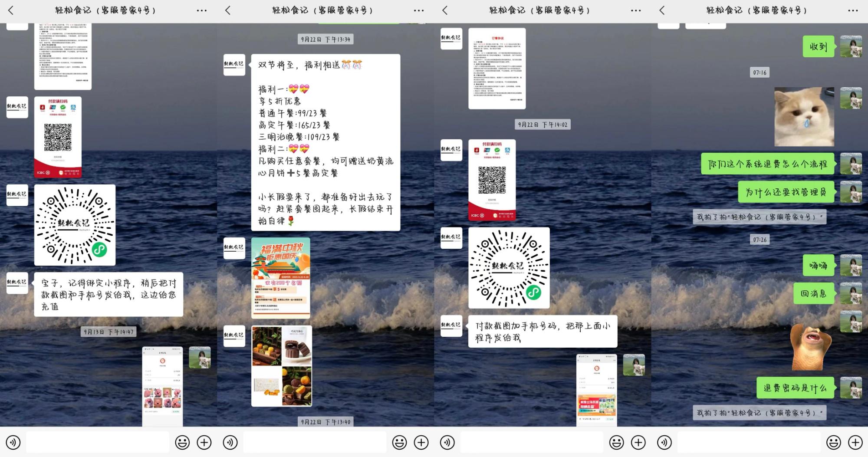Image resolution: width=868 pixels, height=457 pixels.
Task: Focus the message input in the third chat panel
Action: [x=532, y=442]
